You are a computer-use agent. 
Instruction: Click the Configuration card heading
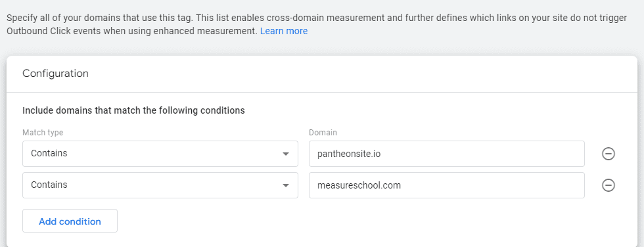[55, 74]
